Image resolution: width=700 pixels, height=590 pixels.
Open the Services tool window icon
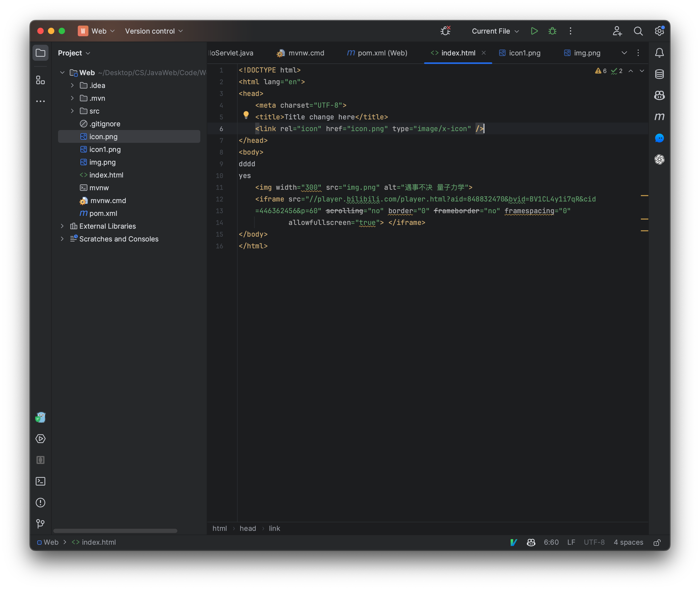coord(40,439)
